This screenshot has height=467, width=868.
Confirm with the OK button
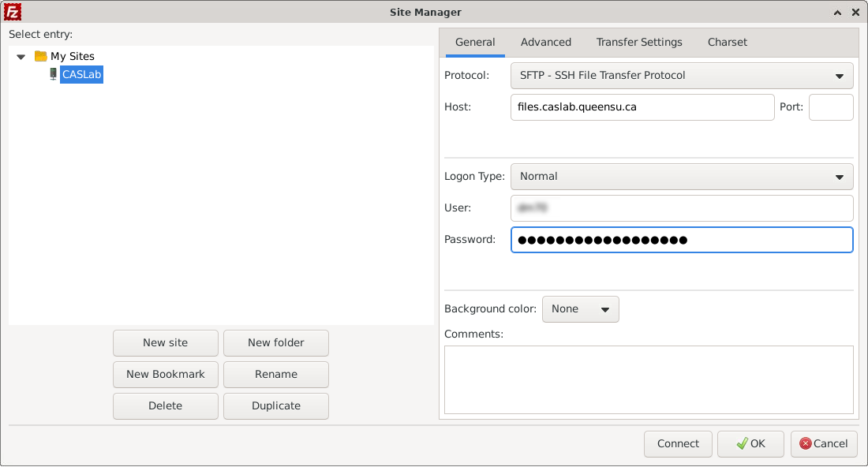[750, 444]
